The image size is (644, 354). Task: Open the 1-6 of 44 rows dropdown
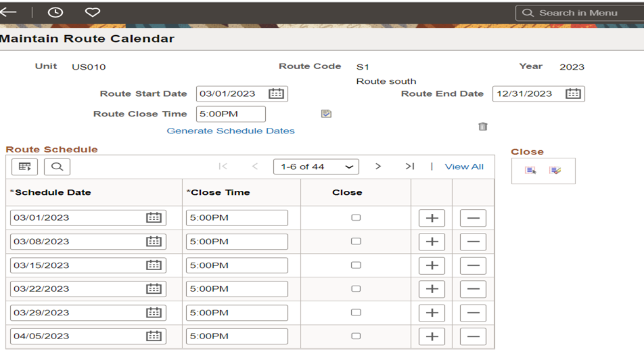(x=317, y=167)
